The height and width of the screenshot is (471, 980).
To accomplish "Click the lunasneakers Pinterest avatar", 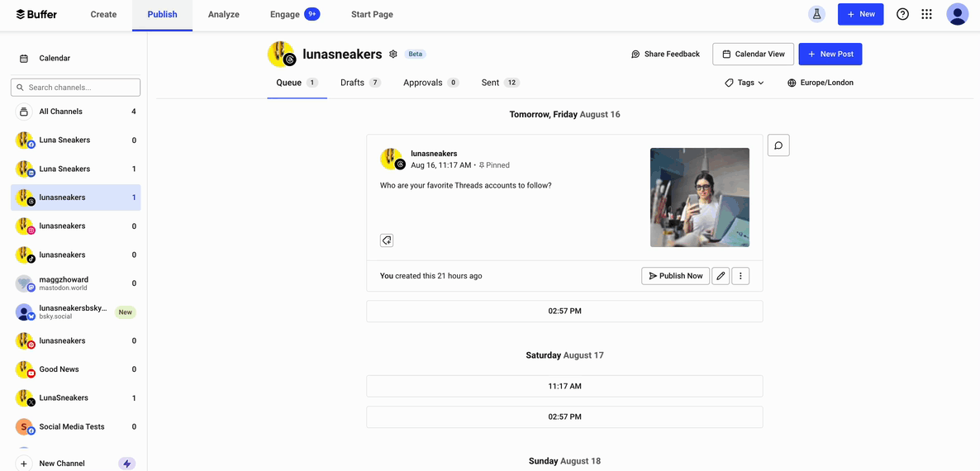I will pyautogui.click(x=24, y=341).
